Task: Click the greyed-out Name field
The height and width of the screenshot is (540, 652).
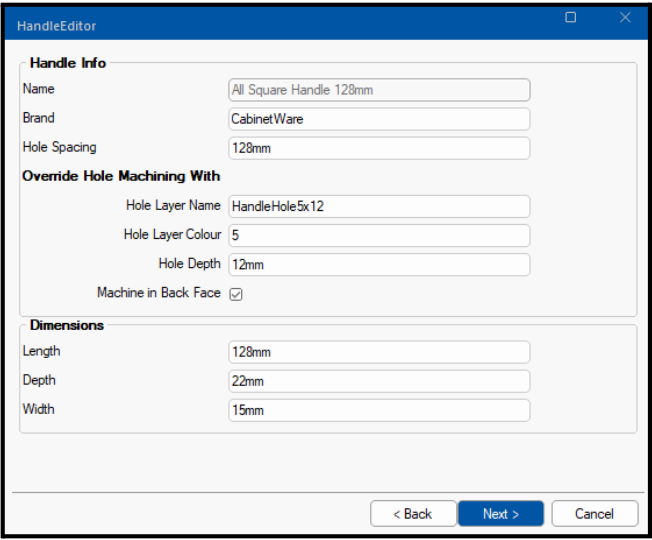Action: (x=379, y=90)
